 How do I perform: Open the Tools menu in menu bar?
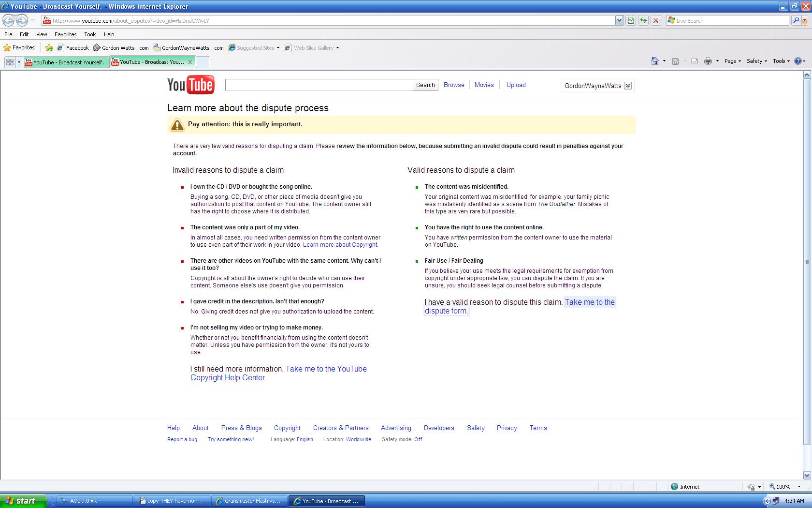tap(90, 34)
